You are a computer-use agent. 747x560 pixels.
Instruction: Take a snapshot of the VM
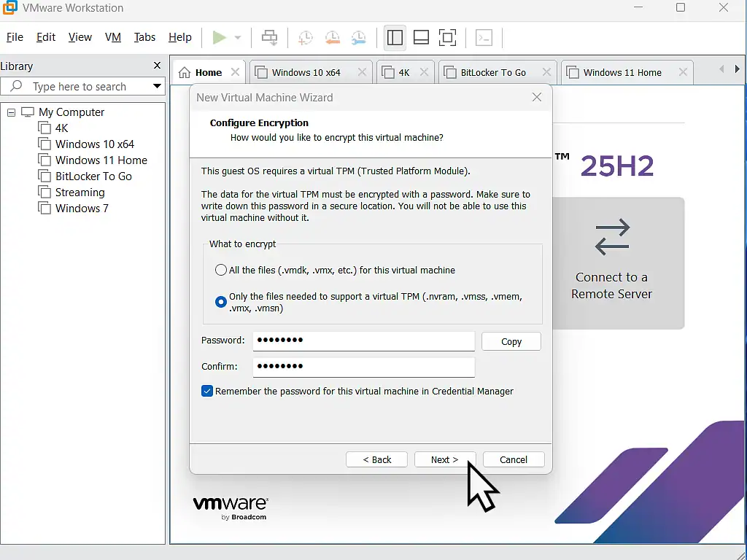(305, 37)
